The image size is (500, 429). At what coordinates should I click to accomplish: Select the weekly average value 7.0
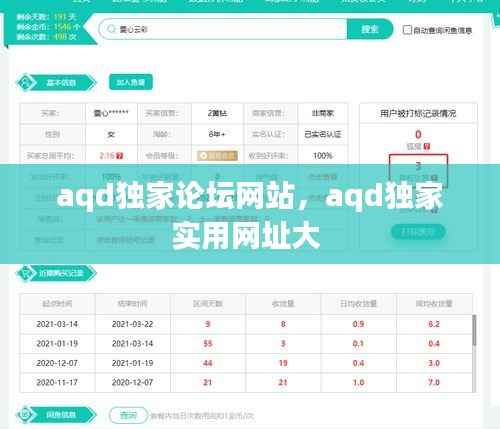tap(434, 382)
